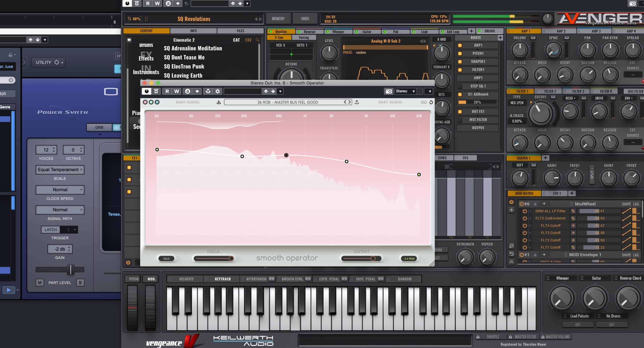Click the -3.4 PEAK readout button

pyautogui.click(x=409, y=259)
